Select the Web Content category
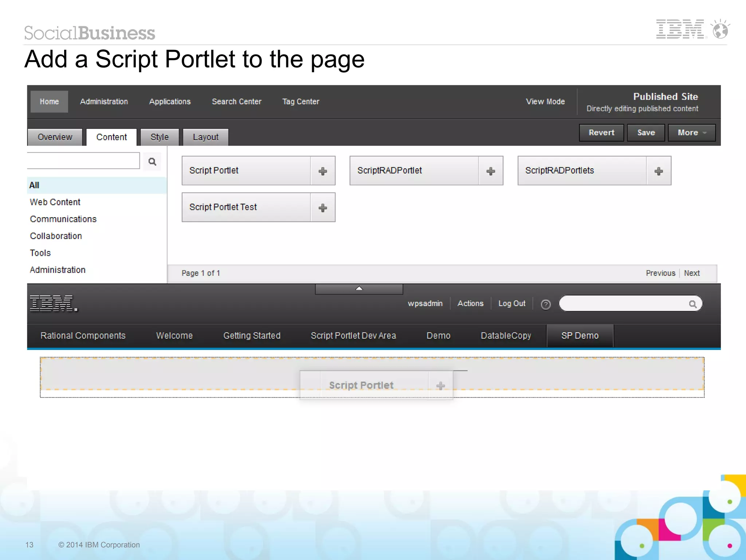The image size is (746, 560). click(x=55, y=202)
